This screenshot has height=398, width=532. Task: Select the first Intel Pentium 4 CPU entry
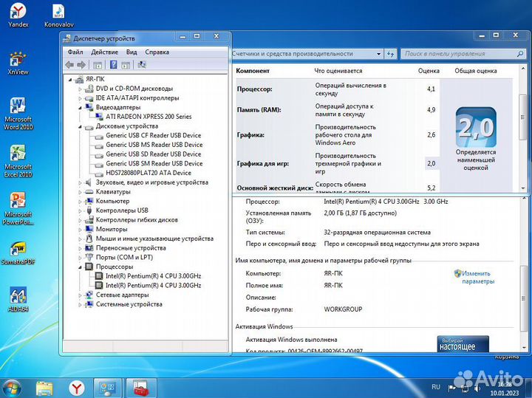click(153, 276)
